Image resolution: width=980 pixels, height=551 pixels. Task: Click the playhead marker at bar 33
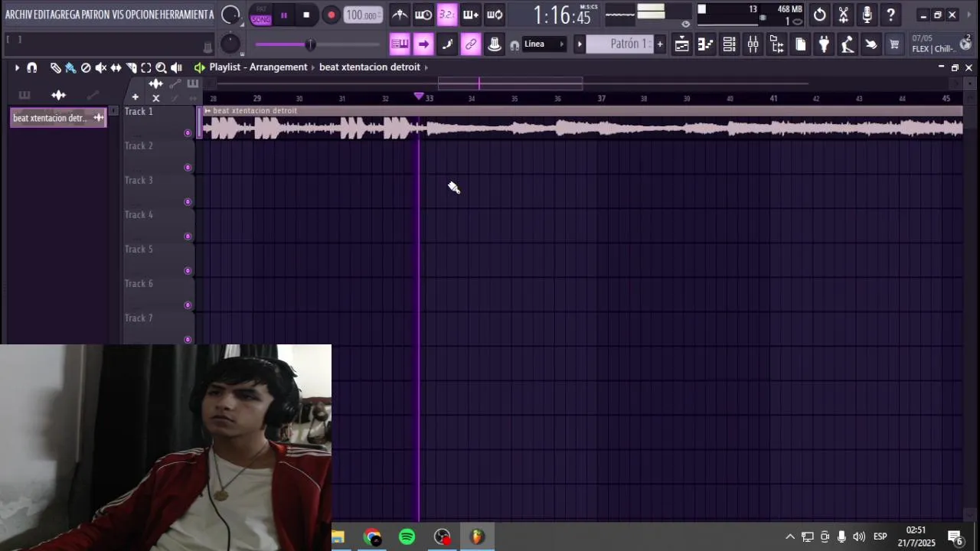coord(419,96)
